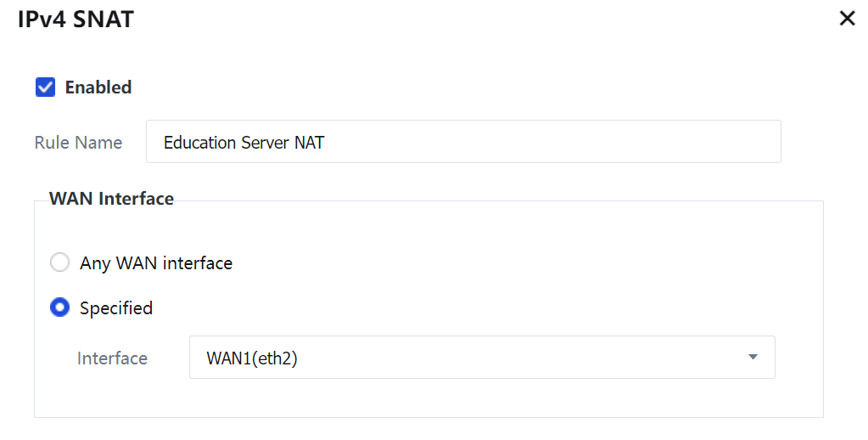Click the IPv4 SNAT dialog title
This screenshot has width=868, height=440.
pyautogui.click(x=76, y=20)
